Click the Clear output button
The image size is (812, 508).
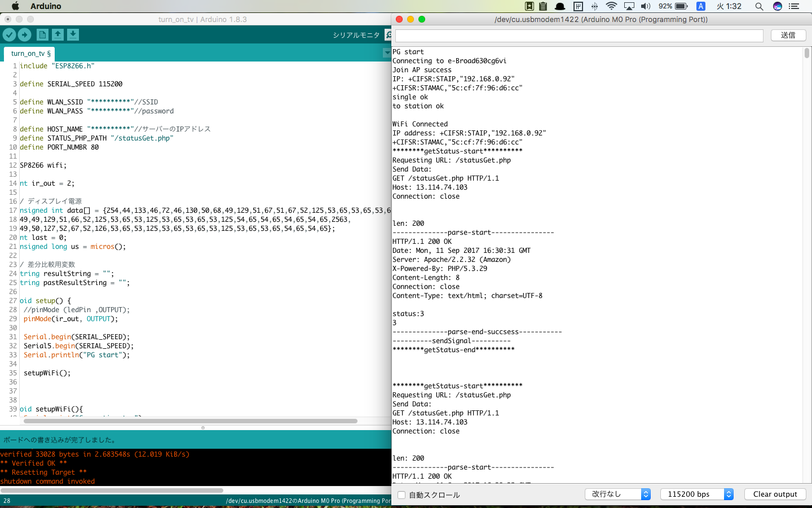click(x=775, y=494)
